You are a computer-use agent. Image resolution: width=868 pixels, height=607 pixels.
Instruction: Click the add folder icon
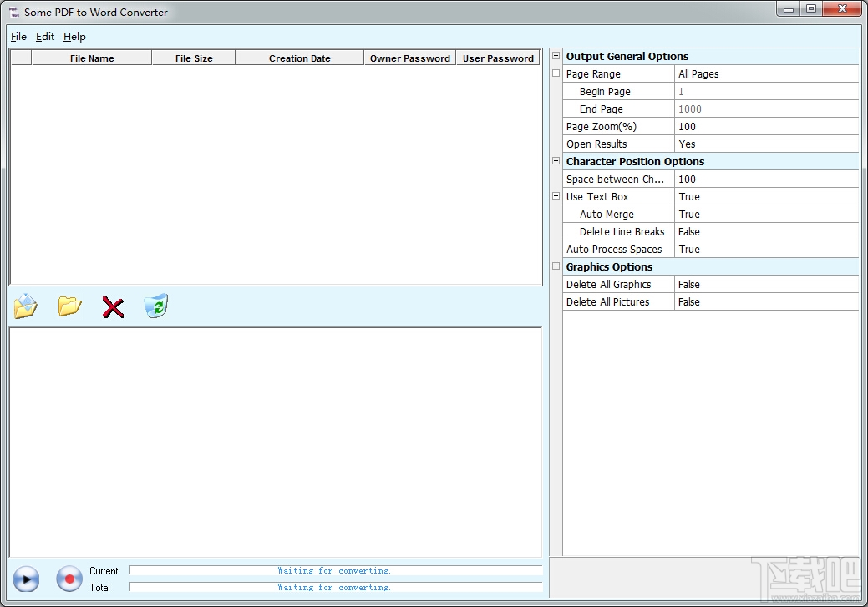[x=69, y=306]
